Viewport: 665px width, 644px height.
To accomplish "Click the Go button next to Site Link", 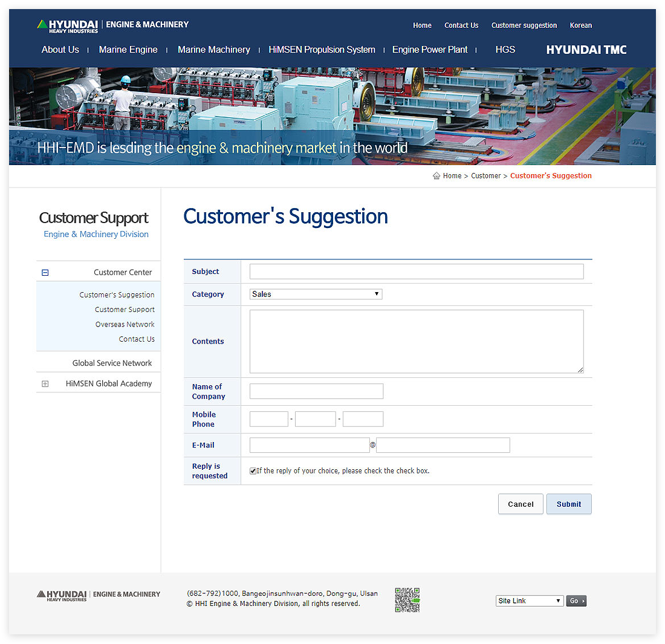I will pos(576,600).
